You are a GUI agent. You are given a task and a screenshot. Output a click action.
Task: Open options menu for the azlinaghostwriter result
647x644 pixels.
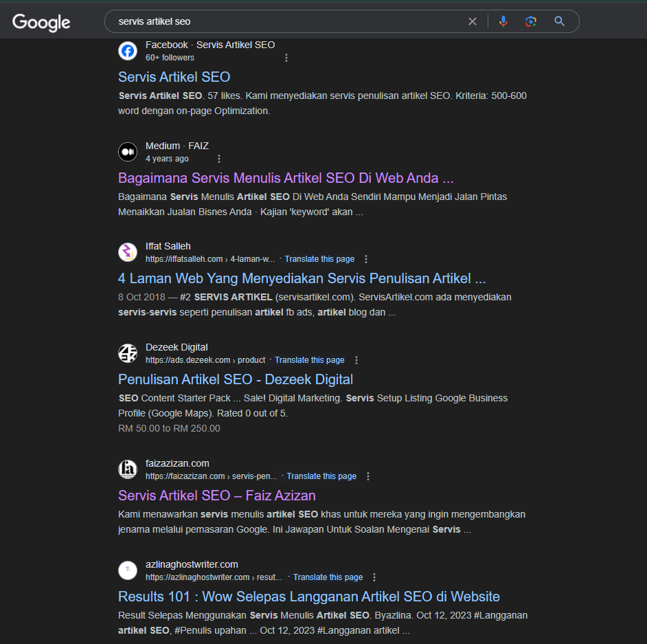375,577
